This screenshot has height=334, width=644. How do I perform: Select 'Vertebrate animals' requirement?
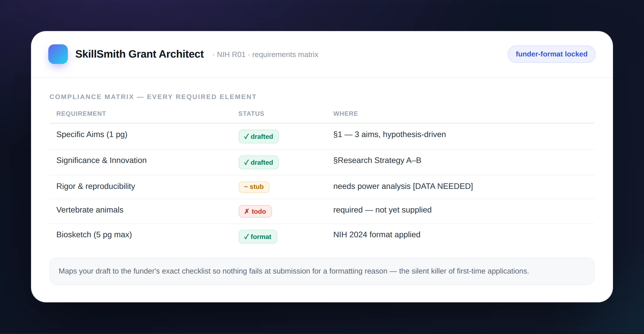90,210
